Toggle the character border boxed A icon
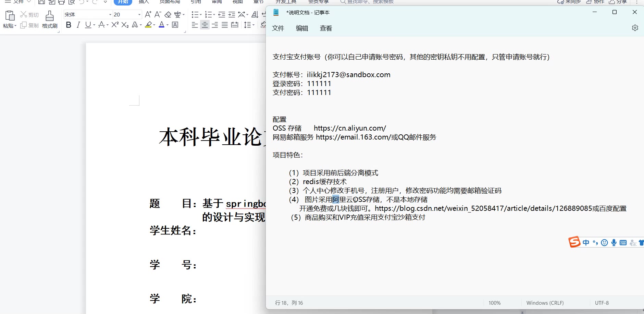Image resolution: width=644 pixels, height=314 pixels. (x=175, y=25)
